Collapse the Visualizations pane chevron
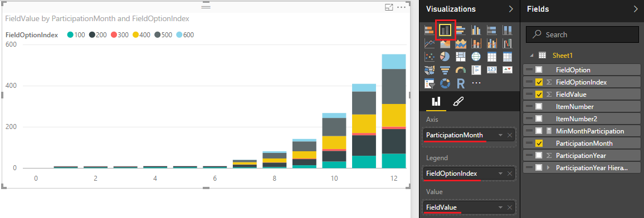 [x=511, y=9]
